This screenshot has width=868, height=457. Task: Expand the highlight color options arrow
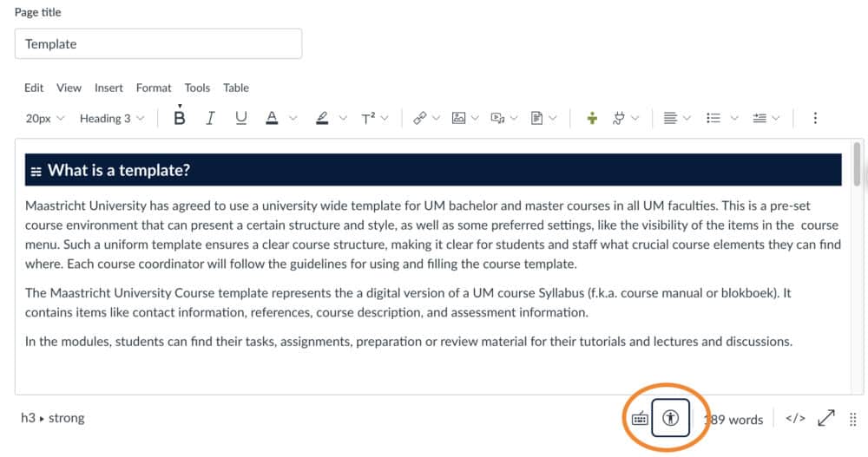343,118
